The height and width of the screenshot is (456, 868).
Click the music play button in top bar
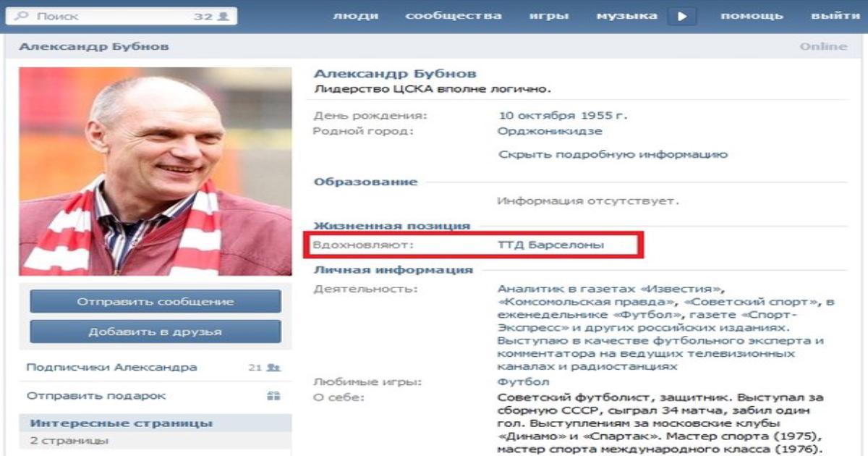(681, 16)
